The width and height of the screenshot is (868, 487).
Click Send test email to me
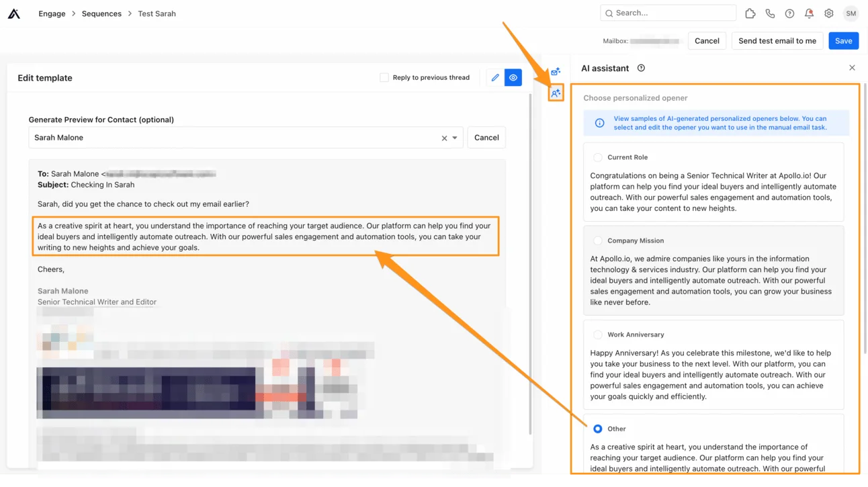[x=777, y=41]
